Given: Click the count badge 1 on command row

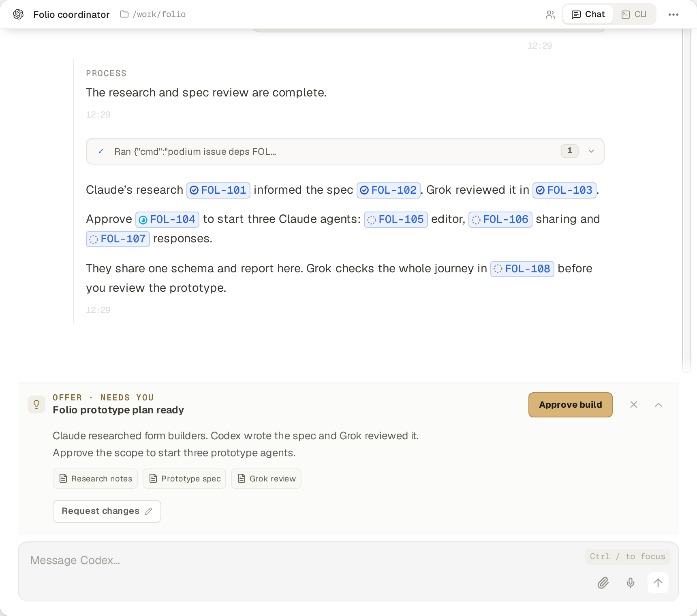Looking at the screenshot, I should tap(569, 151).
